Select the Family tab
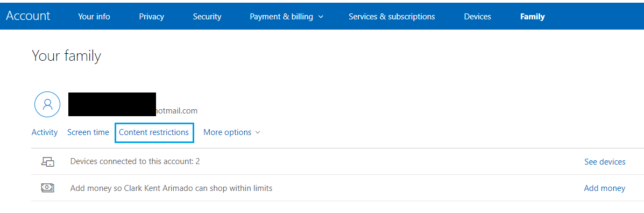The height and width of the screenshot is (213, 644). coord(532,17)
